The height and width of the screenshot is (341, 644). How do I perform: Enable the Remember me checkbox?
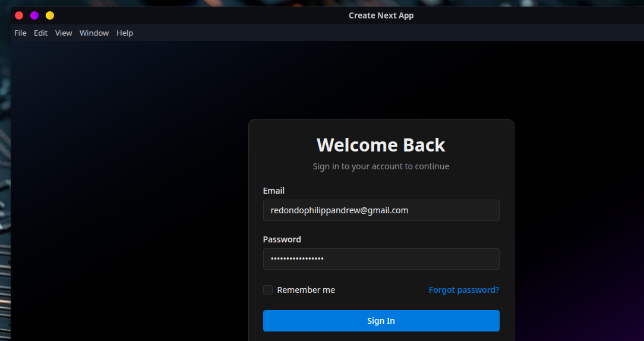[x=268, y=290]
